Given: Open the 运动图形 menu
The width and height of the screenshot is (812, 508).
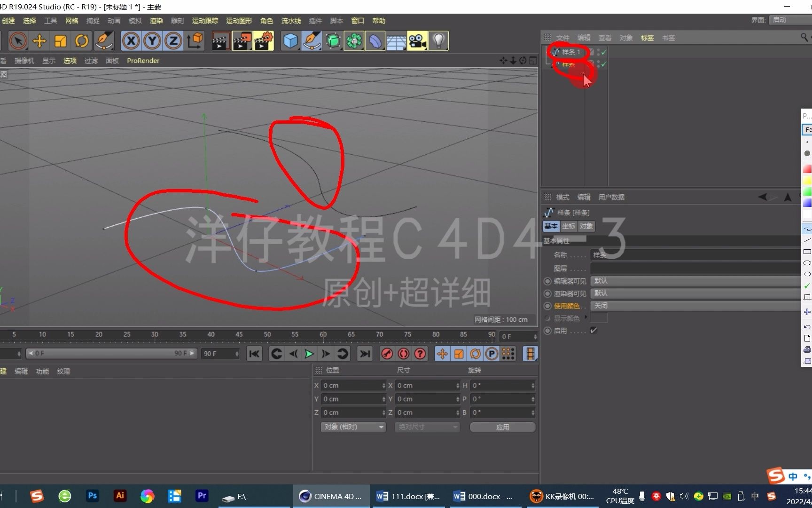Looking at the screenshot, I should (239, 21).
